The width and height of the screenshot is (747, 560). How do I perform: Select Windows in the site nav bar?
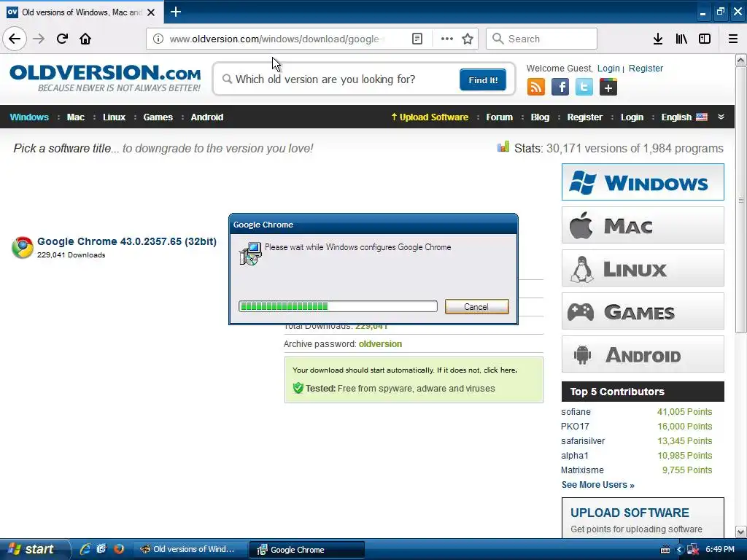pyautogui.click(x=29, y=117)
